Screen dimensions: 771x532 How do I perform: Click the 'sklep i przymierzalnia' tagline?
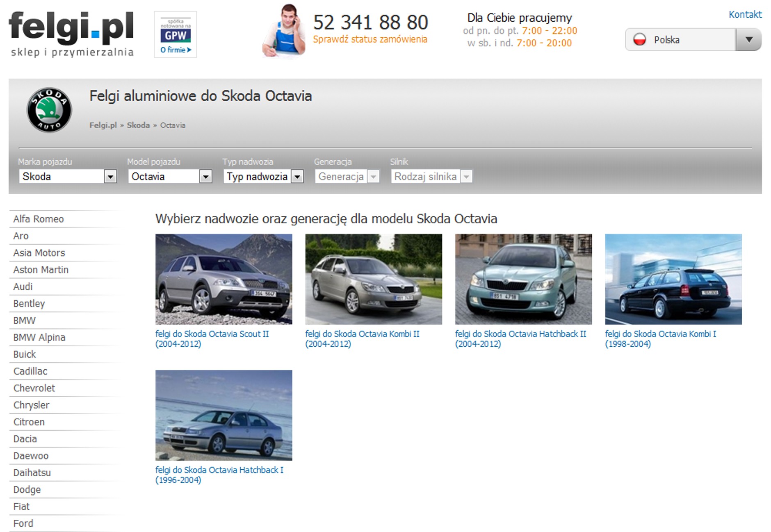(72, 52)
